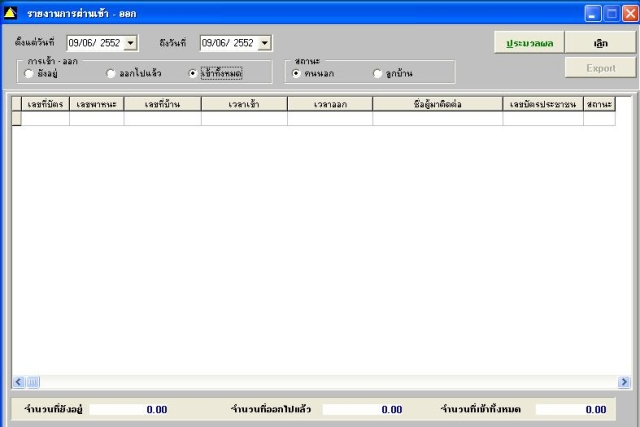This screenshot has width=640, height=427.
Task: Select the คนนอก status radio button
Action: click(296, 73)
